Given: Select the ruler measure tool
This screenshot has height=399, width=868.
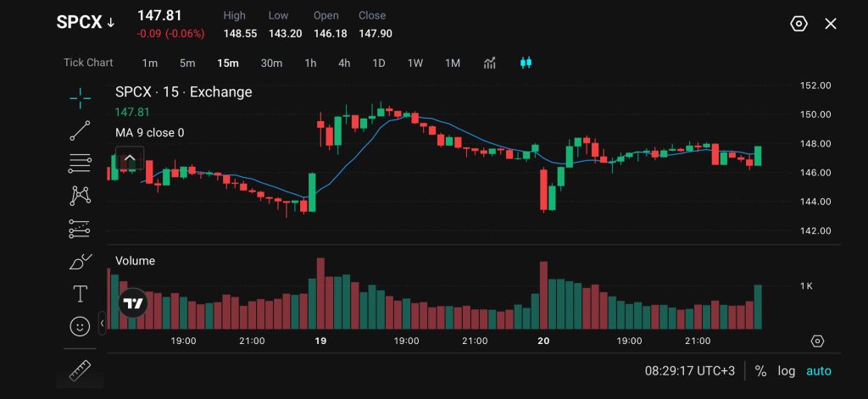Looking at the screenshot, I should click(x=81, y=370).
